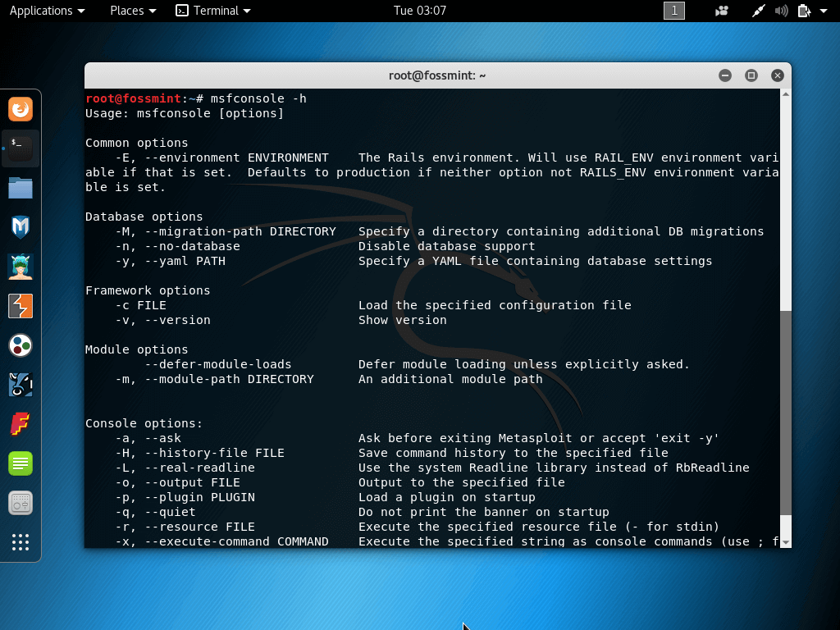Launch Metasploit from the dock
Image resolution: width=840 pixels, height=630 pixels.
(x=21, y=227)
